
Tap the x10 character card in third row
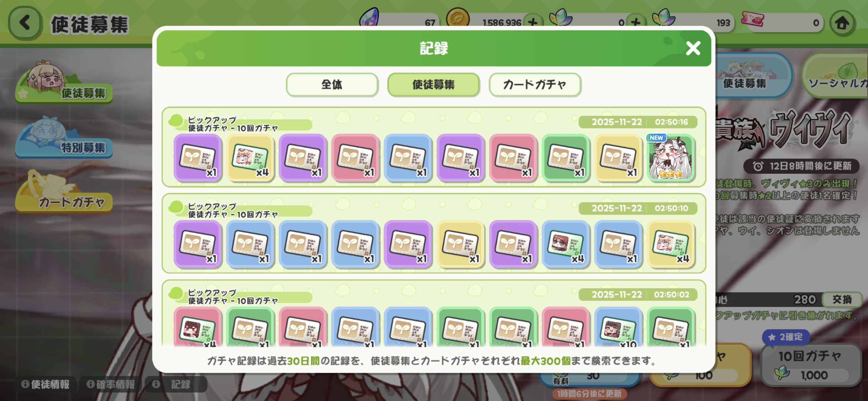tap(618, 327)
